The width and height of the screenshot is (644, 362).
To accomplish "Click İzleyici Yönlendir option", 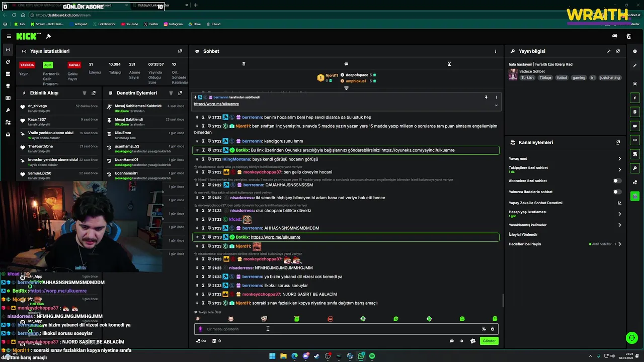I will 523,234.
